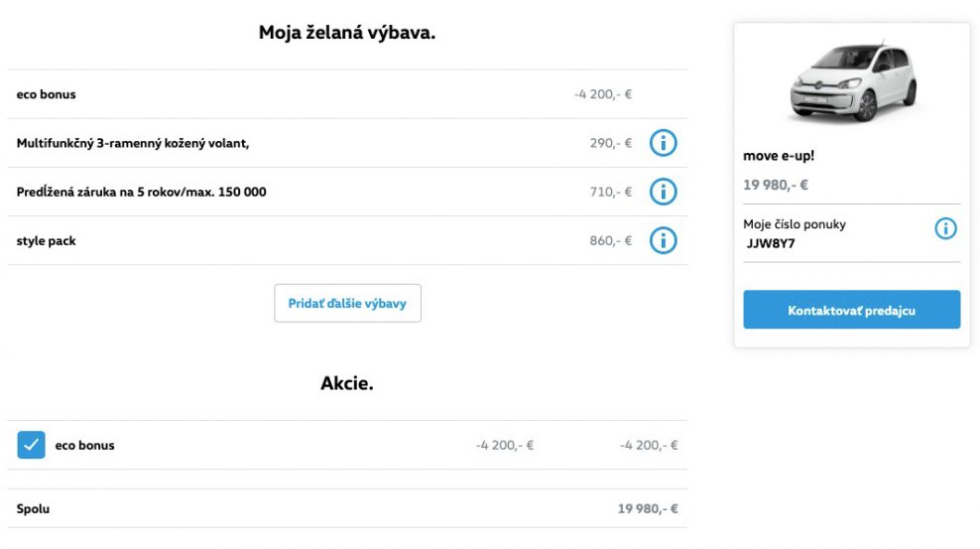Click the eco bonus row in equipment list
This screenshot has height=549, width=980.
point(347,93)
